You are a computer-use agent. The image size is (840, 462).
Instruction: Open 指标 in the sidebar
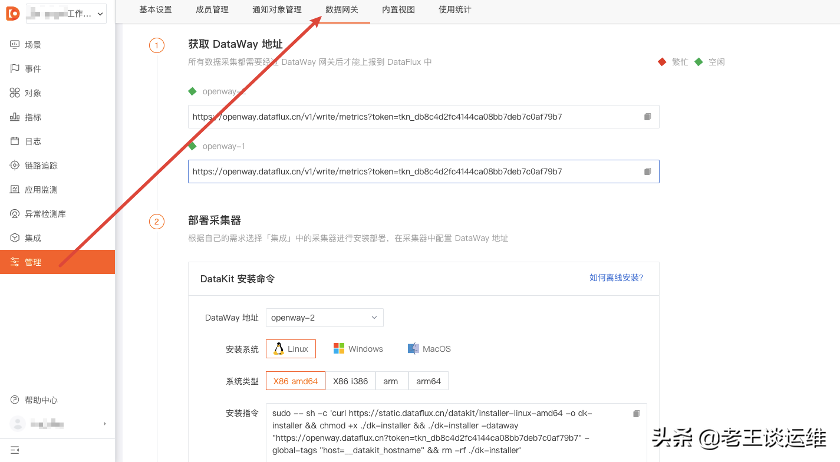point(33,117)
